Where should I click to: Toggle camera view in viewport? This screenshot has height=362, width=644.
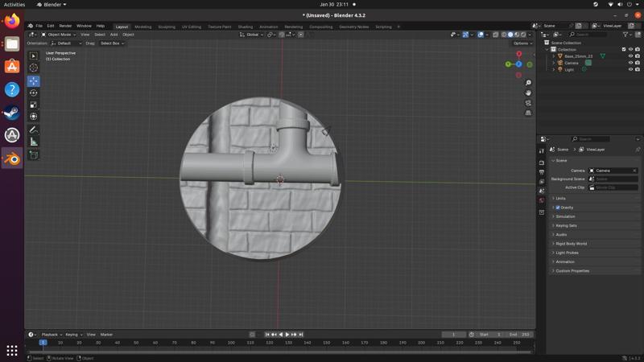[x=528, y=103]
